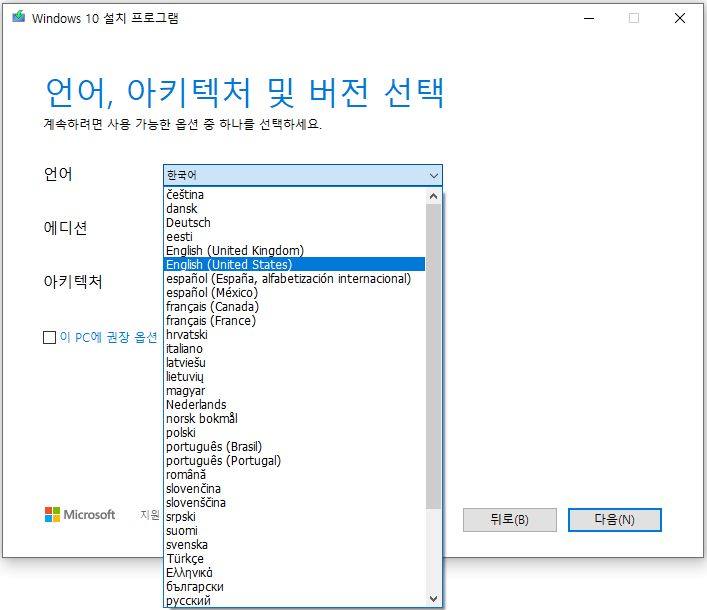Select română from the list
The image size is (707, 610).
click(x=294, y=474)
